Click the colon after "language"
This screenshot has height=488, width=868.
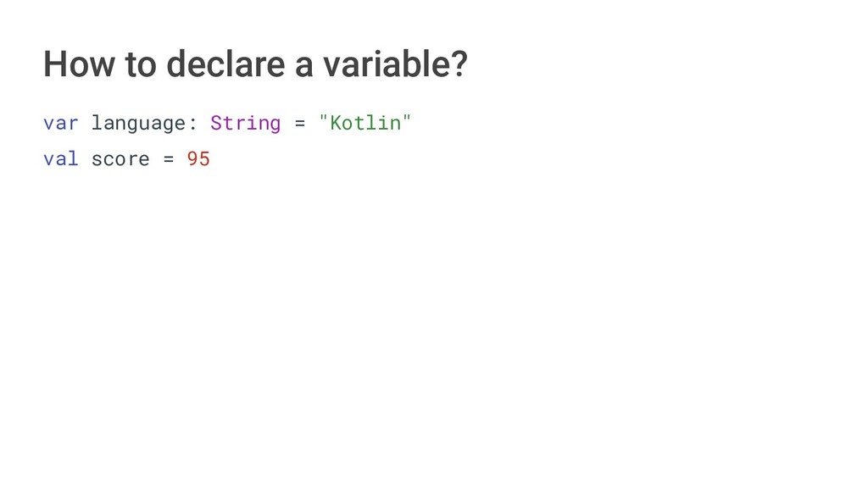point(192,124)
